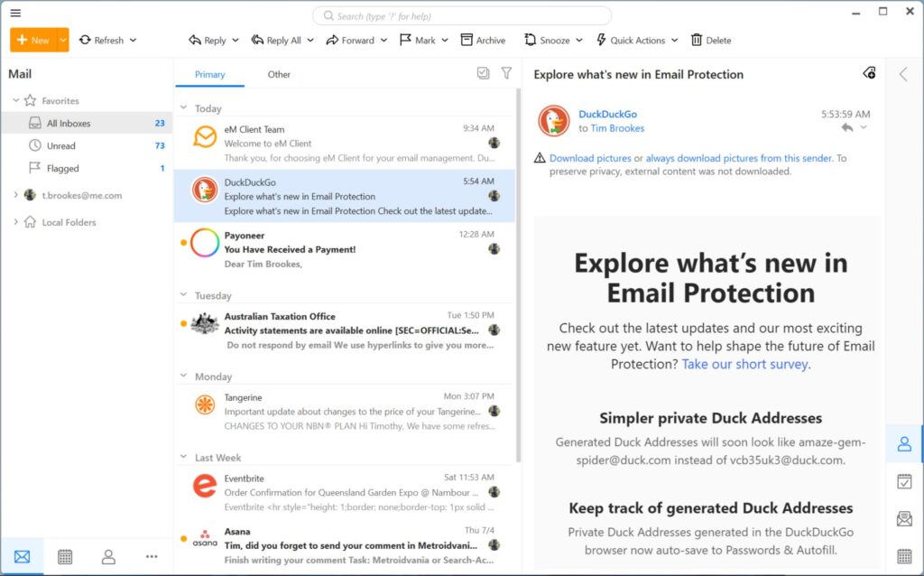
Task: Click always download pictures from this sender
Action: point(739,158)
